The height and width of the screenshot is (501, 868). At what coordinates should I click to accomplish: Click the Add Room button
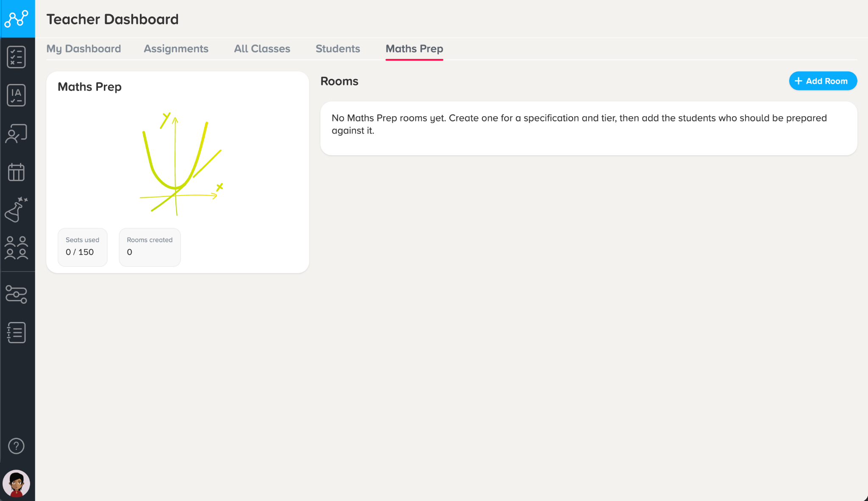[823, 81]
